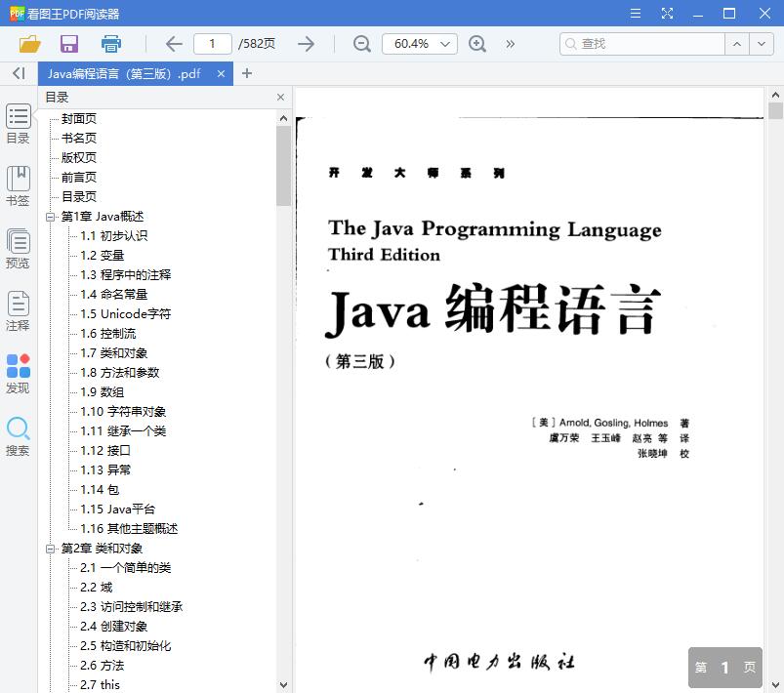Find previous search result arrow
The image size is (784, 693).
click(x=737, y=44)
